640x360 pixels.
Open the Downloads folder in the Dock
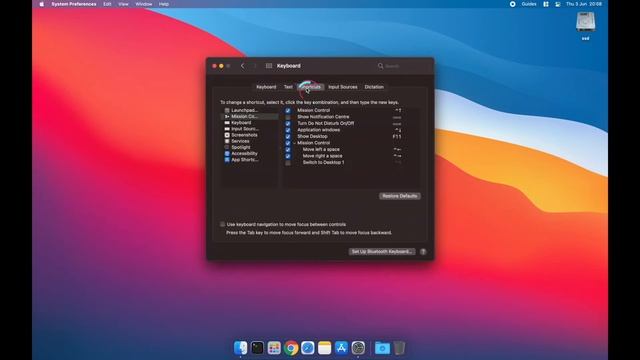382,348
